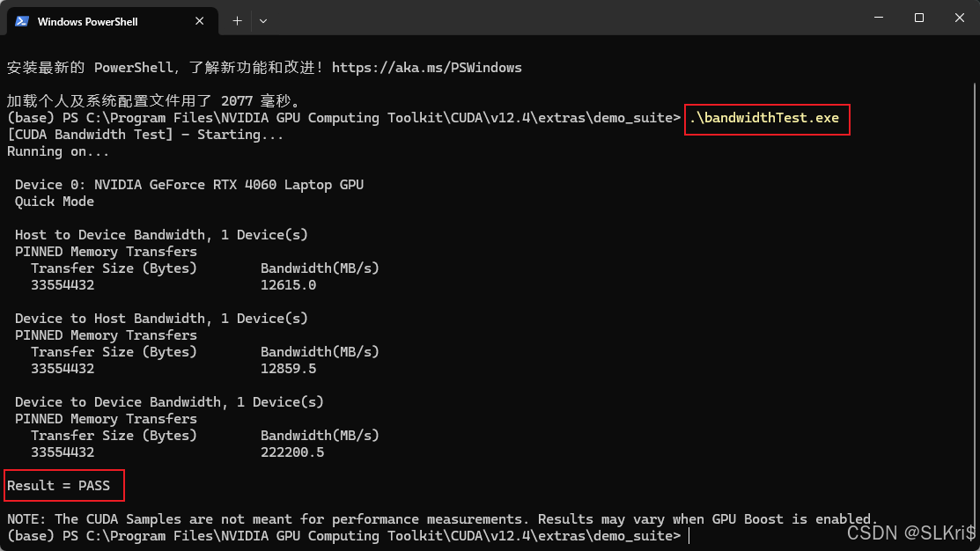
Task: Click the line with 2077 毫秒 load time
Action: (155, 101)
